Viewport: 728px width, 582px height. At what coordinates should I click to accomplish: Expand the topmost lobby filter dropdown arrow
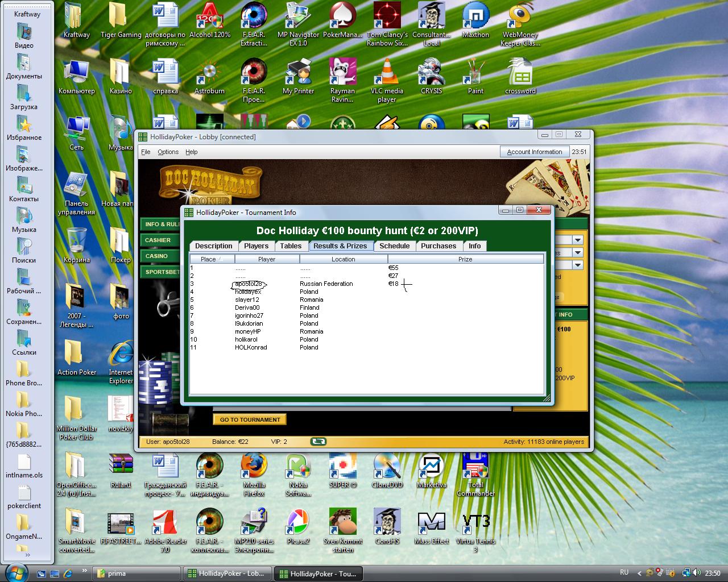click(x=577, y=240)
